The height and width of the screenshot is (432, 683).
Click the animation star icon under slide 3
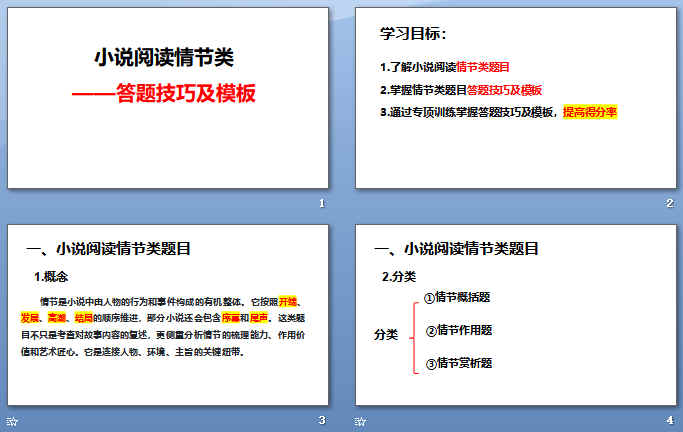tap(12, 421)
